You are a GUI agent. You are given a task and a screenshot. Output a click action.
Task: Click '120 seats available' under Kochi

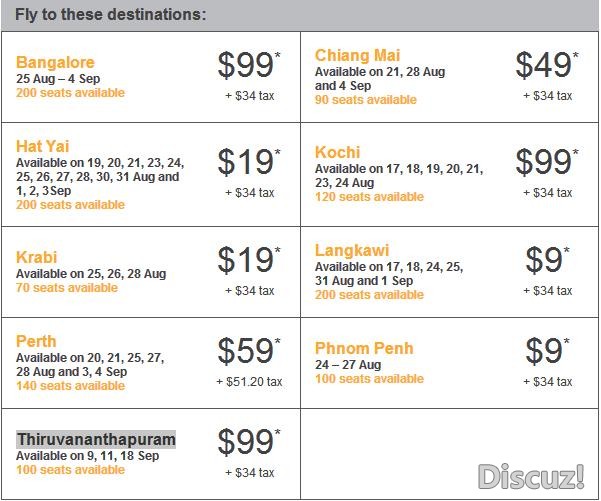pos(369,197)
